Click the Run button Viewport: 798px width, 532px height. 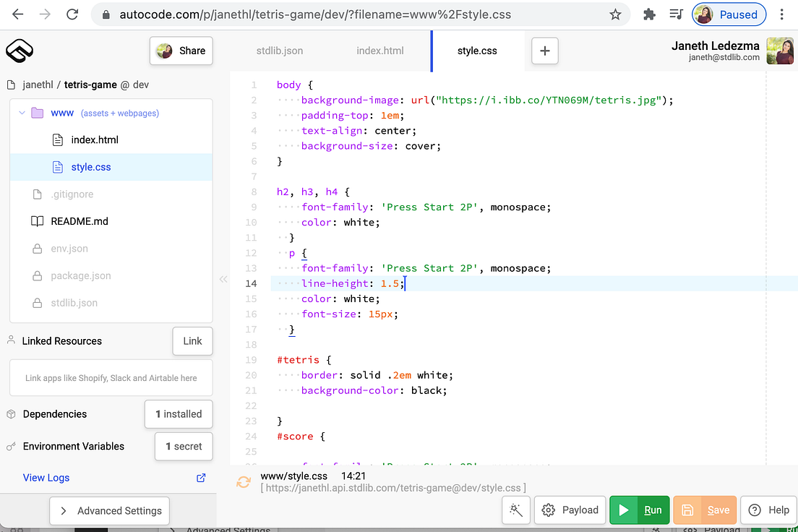tap(639, 510)
